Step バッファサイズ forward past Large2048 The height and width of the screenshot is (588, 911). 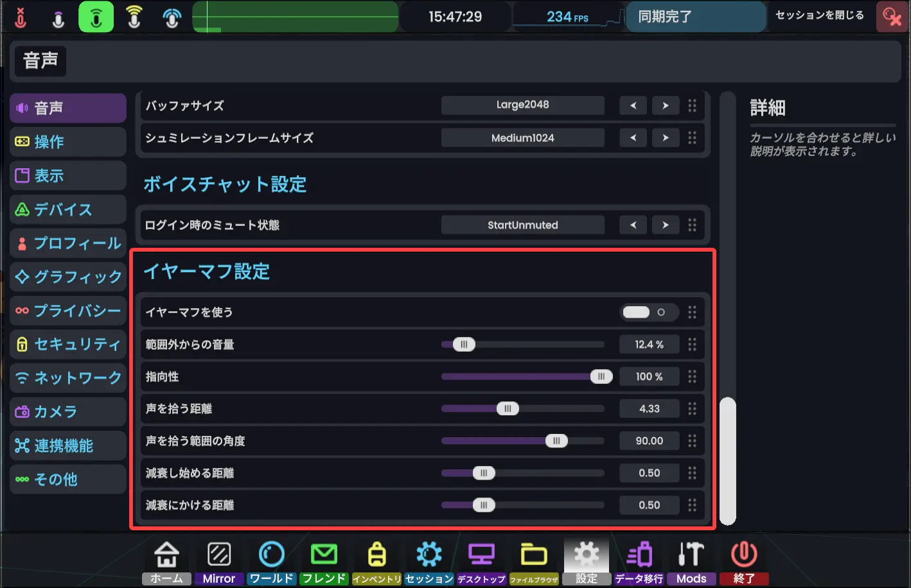(x=666, y=105)
